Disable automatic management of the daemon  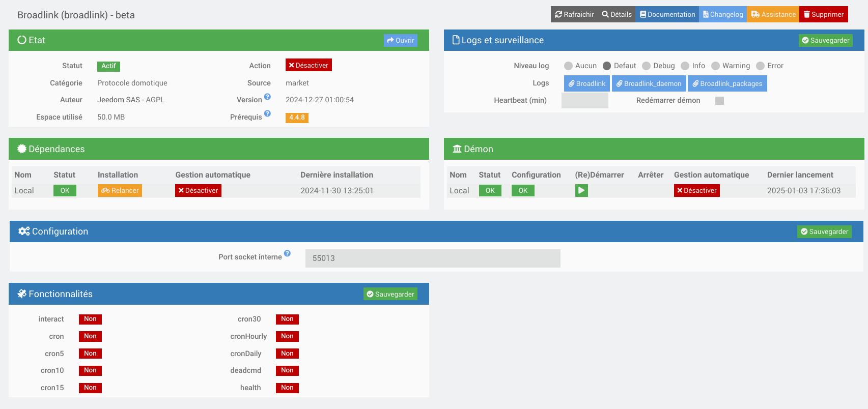(697, 190)
